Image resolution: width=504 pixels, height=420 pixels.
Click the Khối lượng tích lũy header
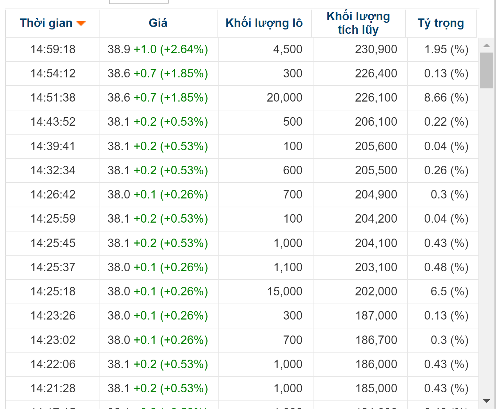point(358,23)
